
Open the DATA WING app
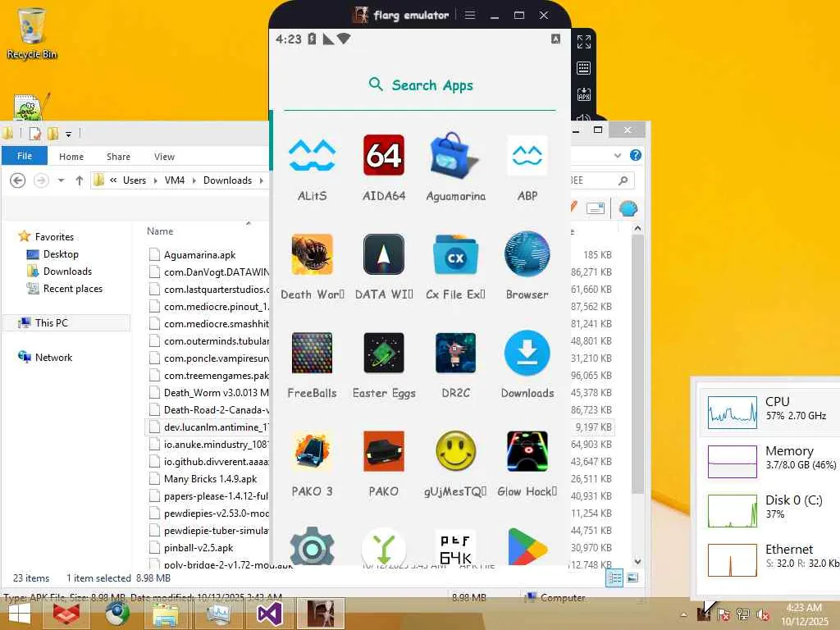coord(384,254)
